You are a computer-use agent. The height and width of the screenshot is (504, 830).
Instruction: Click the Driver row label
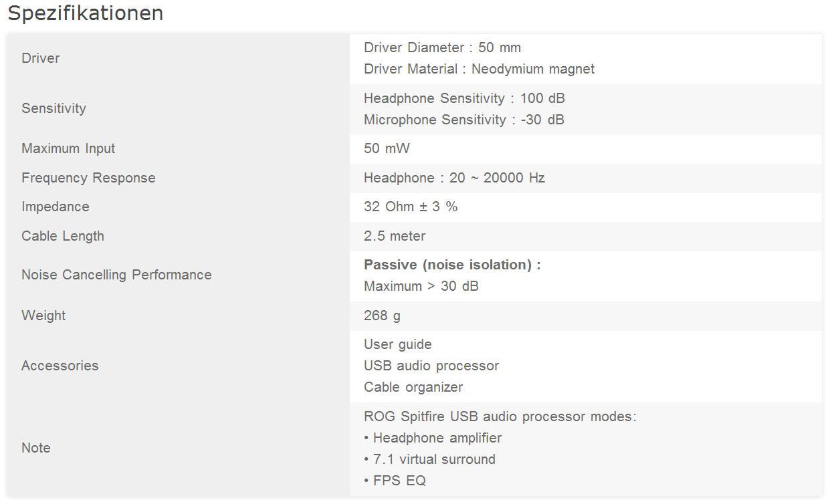[41, 58]
